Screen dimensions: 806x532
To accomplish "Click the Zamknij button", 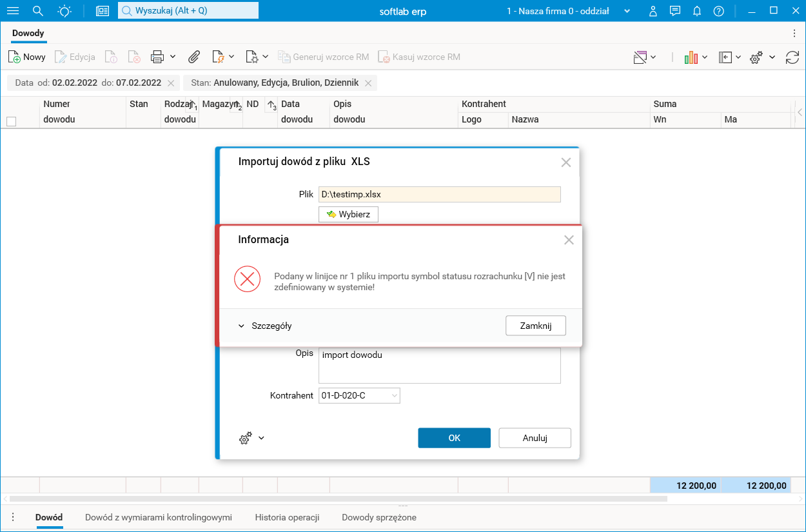I will (536, 326).
